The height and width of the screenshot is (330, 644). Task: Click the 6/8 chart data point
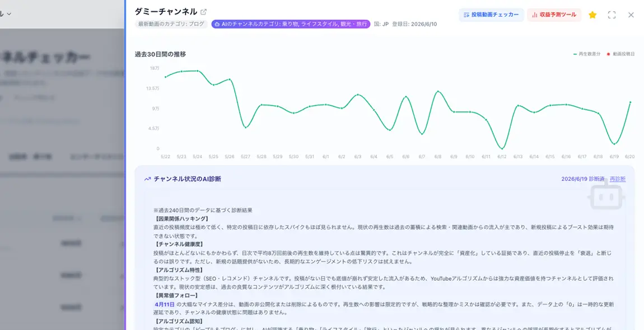click(438, 92)
